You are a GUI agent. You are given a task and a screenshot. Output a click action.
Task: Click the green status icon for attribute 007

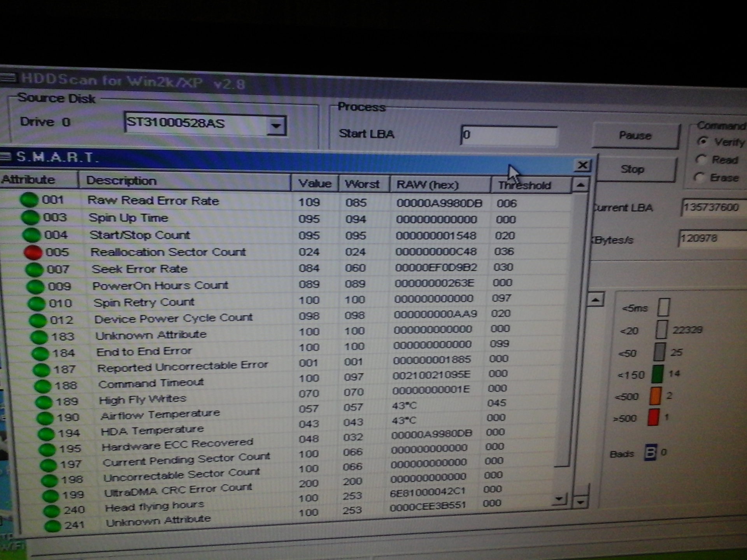click(x=34, y=269)
